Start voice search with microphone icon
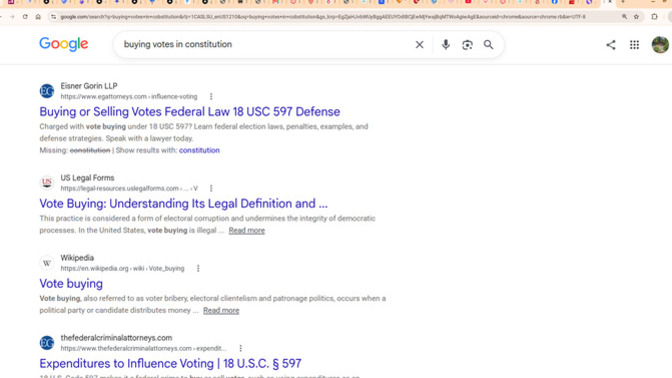The image size is (672, 378). click(x=446, y=45)
